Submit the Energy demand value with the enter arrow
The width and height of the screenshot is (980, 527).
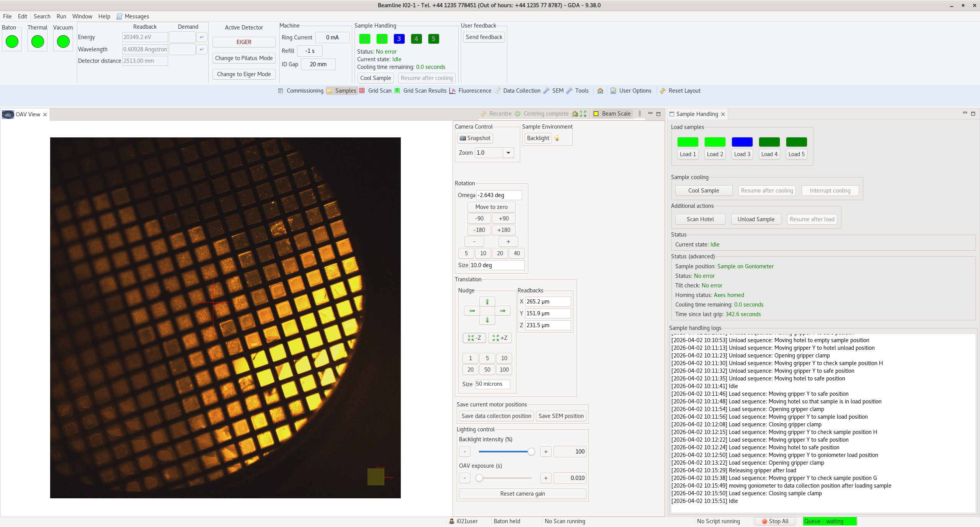coord(202,37)
